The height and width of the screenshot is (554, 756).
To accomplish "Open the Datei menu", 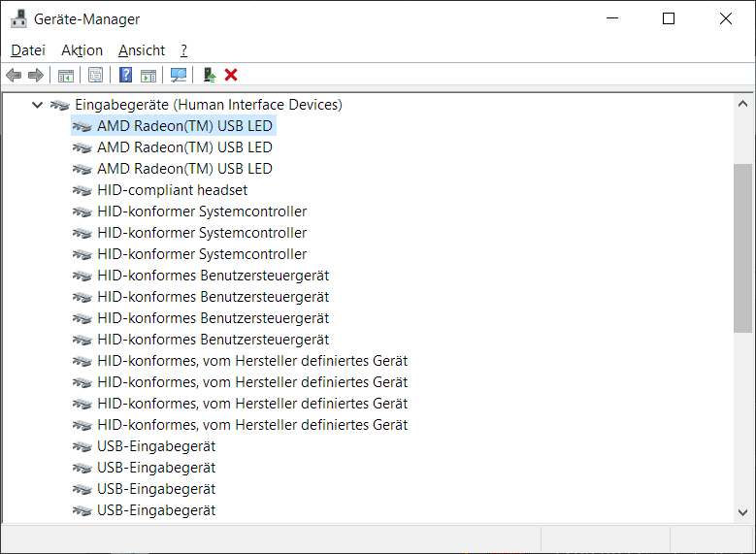I will click(x=28, y=50).
